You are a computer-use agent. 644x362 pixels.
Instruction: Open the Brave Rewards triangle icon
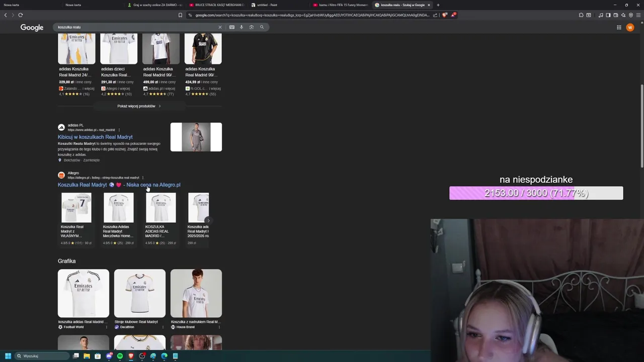453,15
